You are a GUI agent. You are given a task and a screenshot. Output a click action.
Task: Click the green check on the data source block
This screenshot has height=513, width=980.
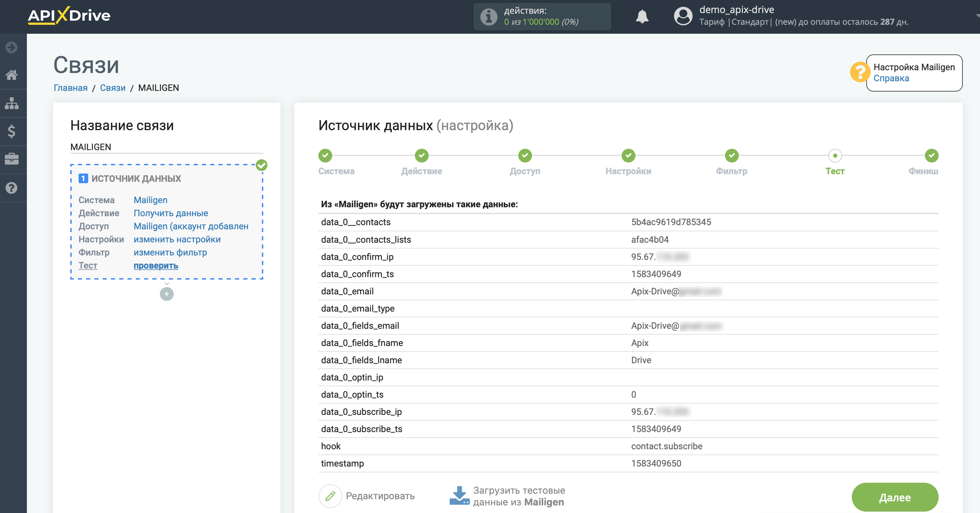click(x=262, y=165)
